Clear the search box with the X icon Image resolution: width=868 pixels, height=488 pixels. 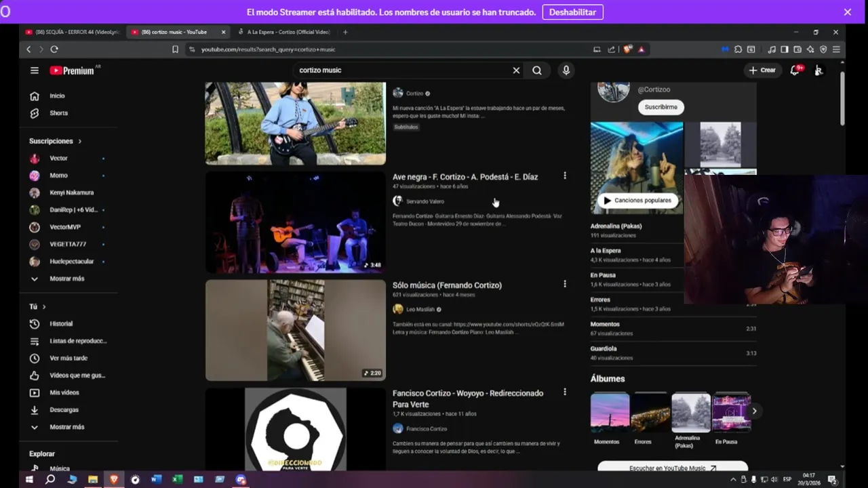516,70
